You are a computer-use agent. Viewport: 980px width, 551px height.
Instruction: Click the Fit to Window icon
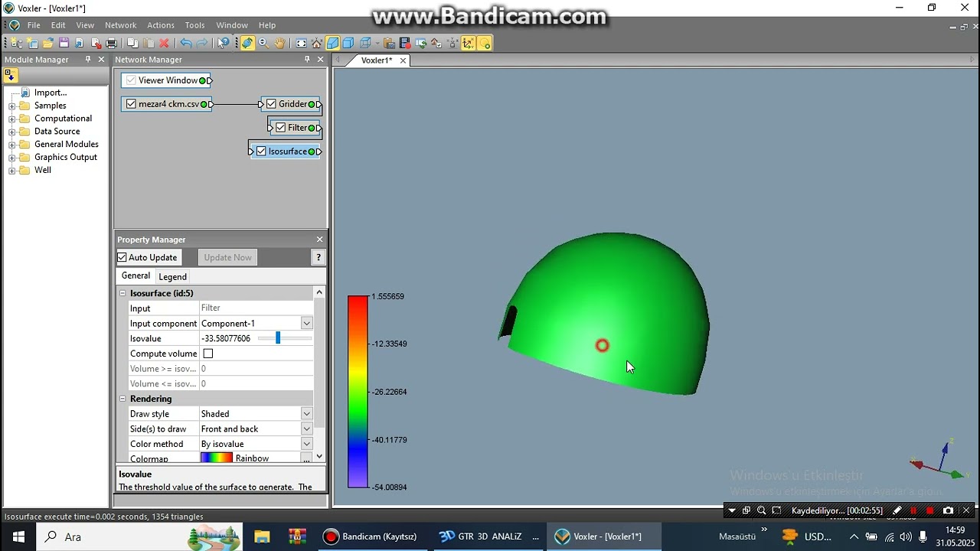302,44
